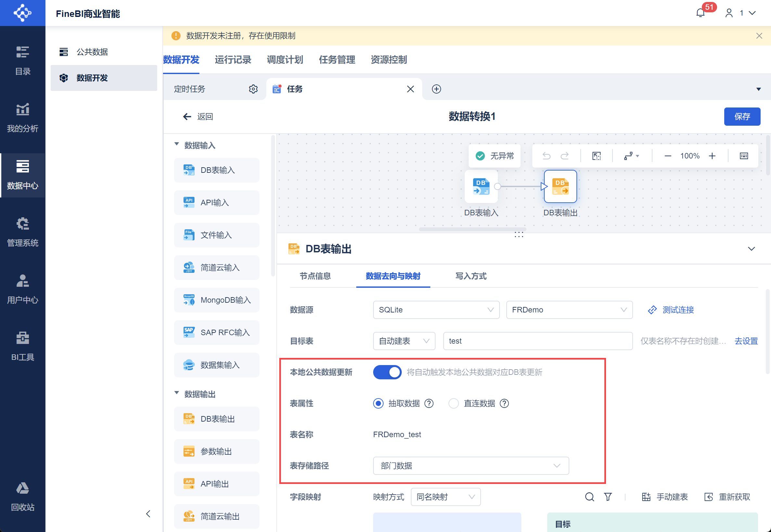Click the search icon in 字段映射 row
Image resolution: width=771 pixels, height=532 pixels.
click(x=589, y=497)
